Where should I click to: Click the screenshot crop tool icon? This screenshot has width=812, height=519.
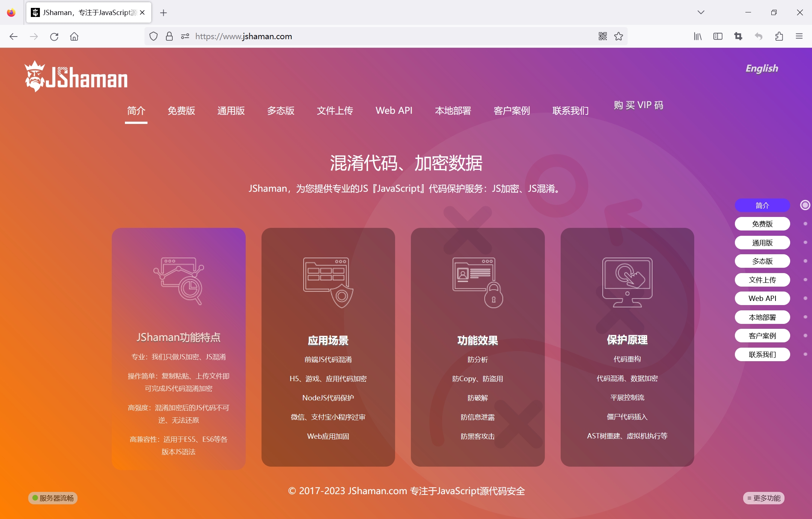pyautogui.click(x=738, y=37)
